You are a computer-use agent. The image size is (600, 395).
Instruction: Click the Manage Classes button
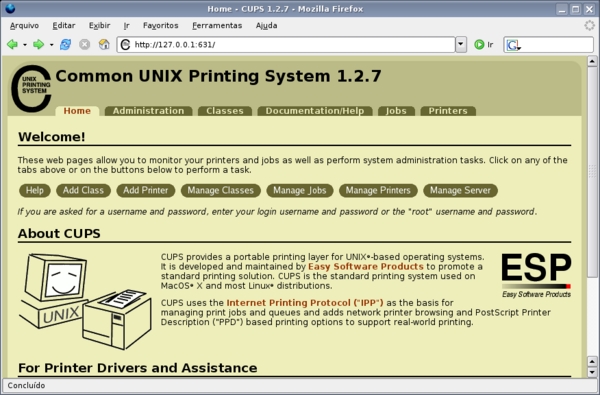(x=221, y=191)
